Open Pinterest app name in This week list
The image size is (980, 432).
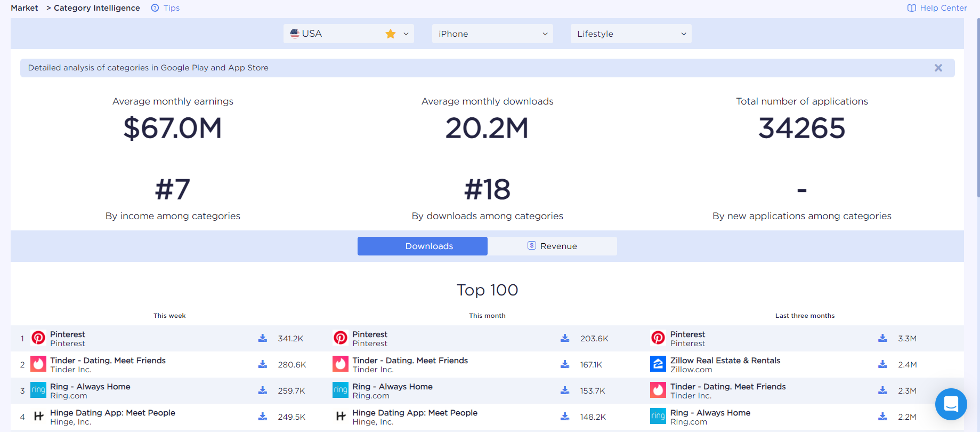(x=68, y=334)
